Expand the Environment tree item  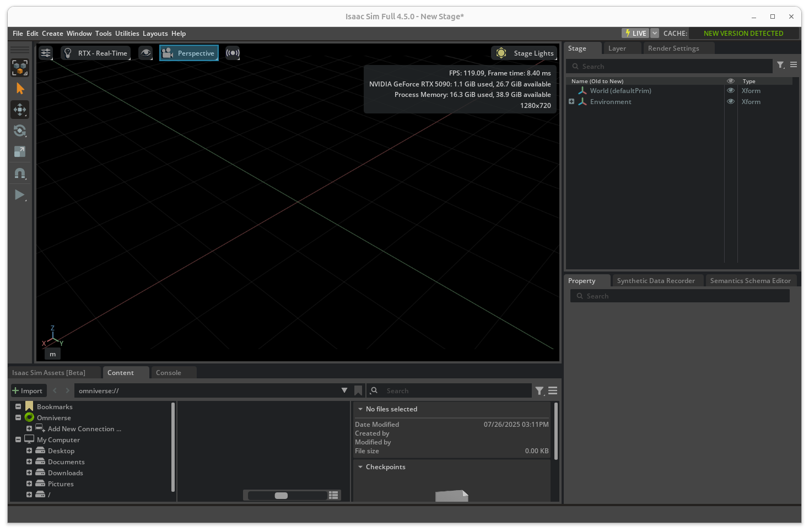571,102
